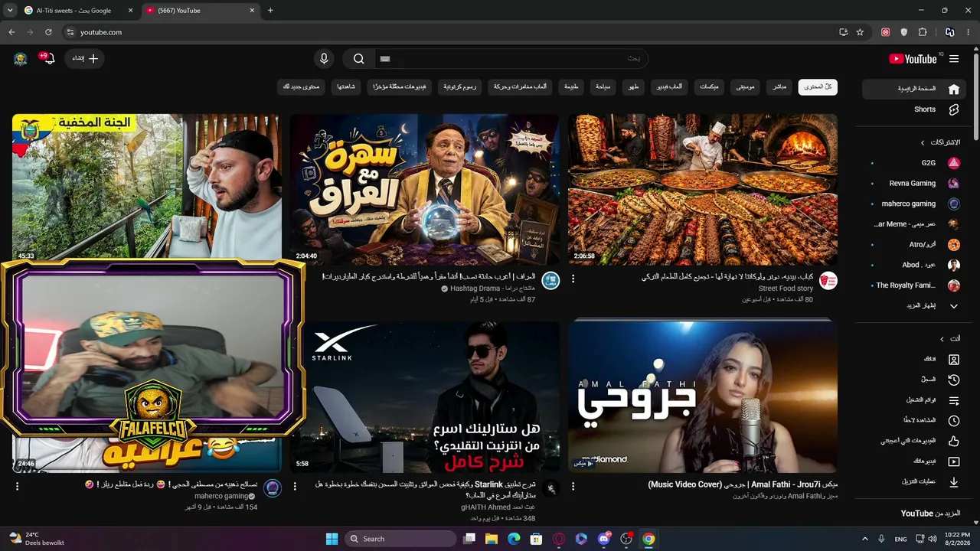Open the Windows Start menu
Viewport: 980px width, 551px height.
332,539
